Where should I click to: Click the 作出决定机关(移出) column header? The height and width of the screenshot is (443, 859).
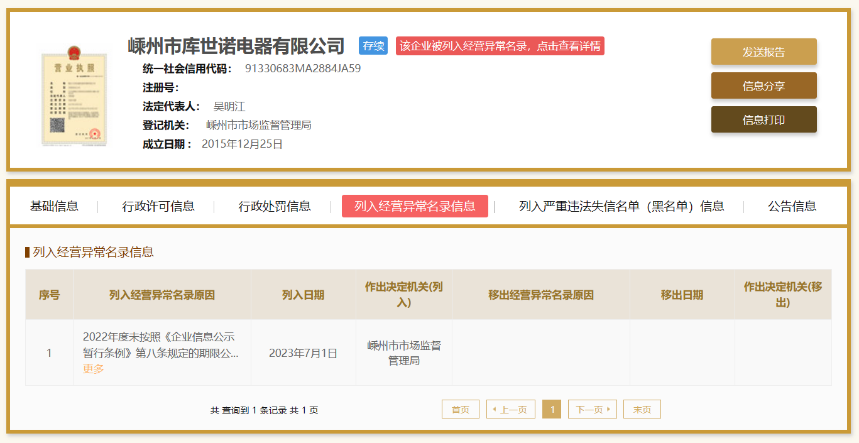pos(783,295)
